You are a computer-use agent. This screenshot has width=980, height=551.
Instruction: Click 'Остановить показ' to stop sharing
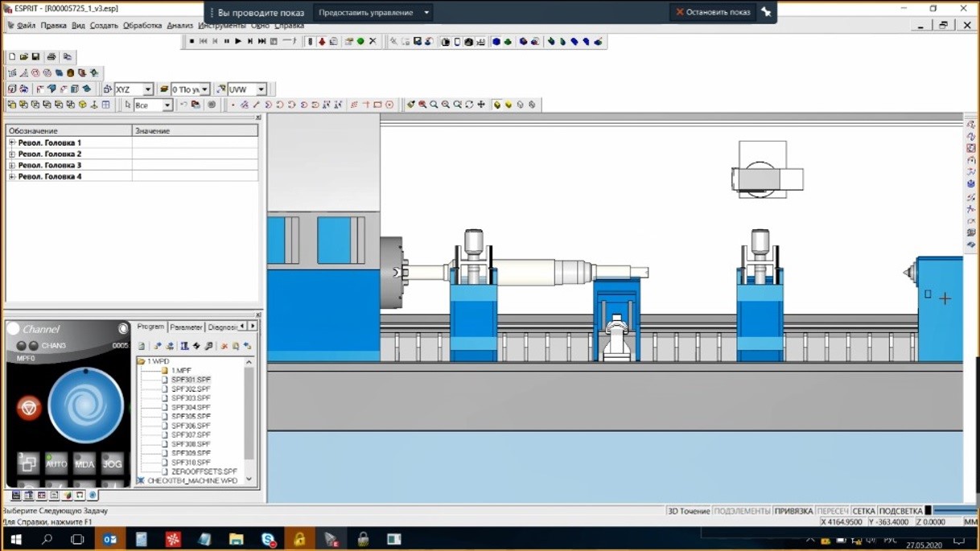[x=713, y=13]
